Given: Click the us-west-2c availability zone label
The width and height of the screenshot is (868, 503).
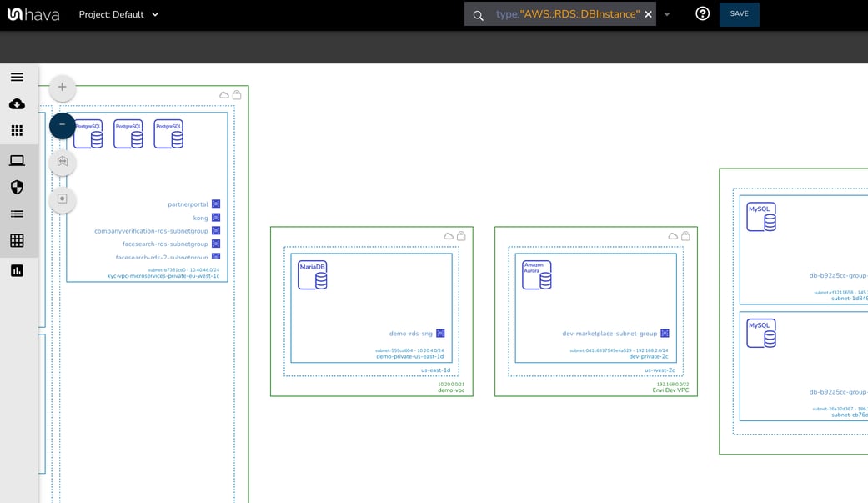Looking at the screenshot, I should 660,370.
